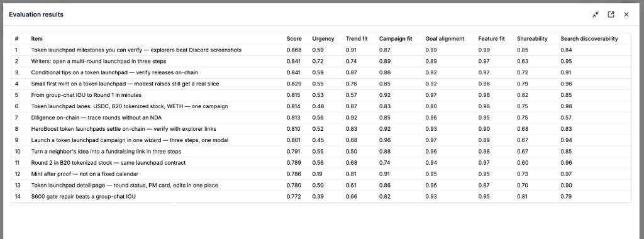Click the Trend fit column header
644x239 pixels.
click(x=357, y=38)
